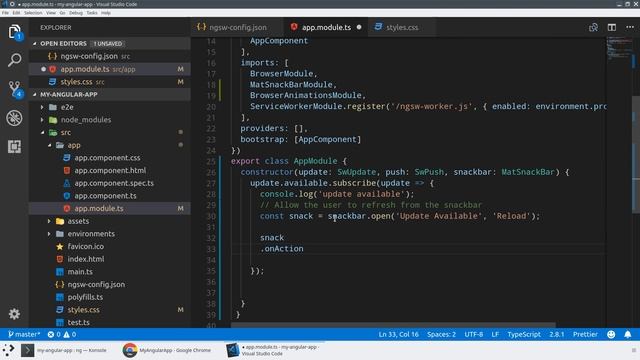Click the master branch indicator in status bar
Screen dimensions: 640x360
[x=24, y=334]
